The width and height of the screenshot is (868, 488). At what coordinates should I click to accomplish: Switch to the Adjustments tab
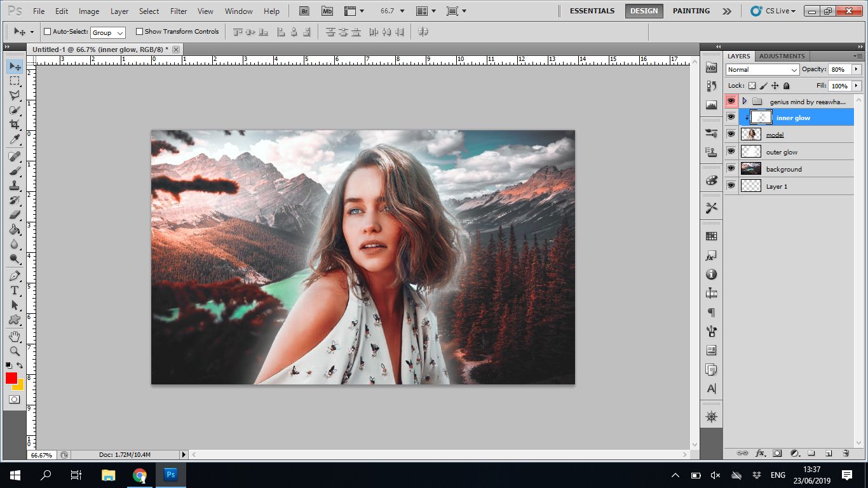(x=782, y=56)
